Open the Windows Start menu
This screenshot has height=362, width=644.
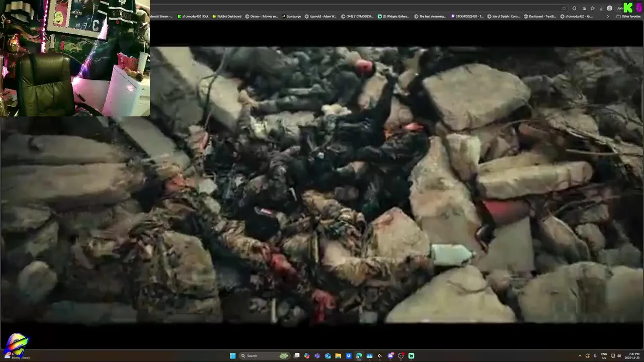click(x=232, y=355)
